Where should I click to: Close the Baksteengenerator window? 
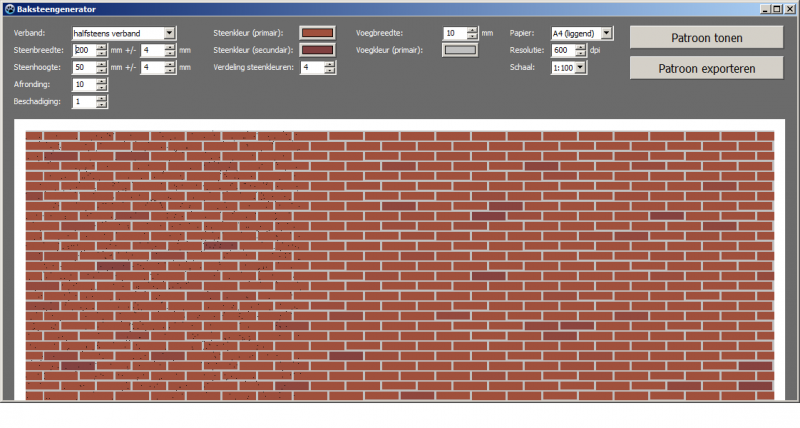pyautogui.click(x=789, y=9)
